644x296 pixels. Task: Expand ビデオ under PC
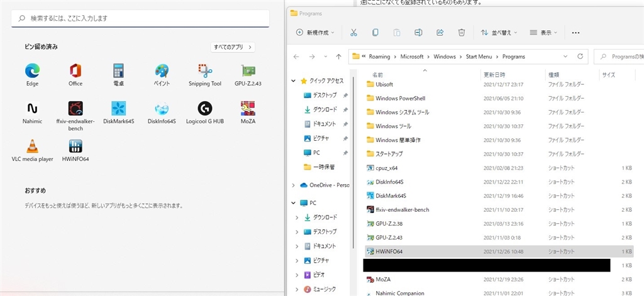pos(297,275)
